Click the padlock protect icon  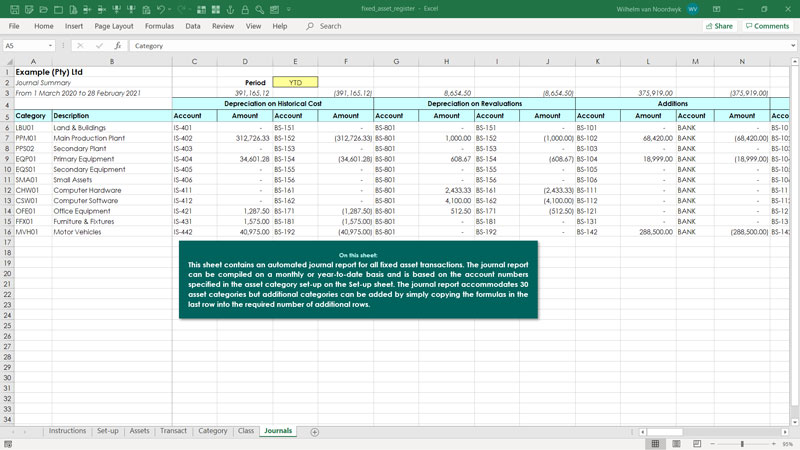pyautogui.click(x=245, y=9)
